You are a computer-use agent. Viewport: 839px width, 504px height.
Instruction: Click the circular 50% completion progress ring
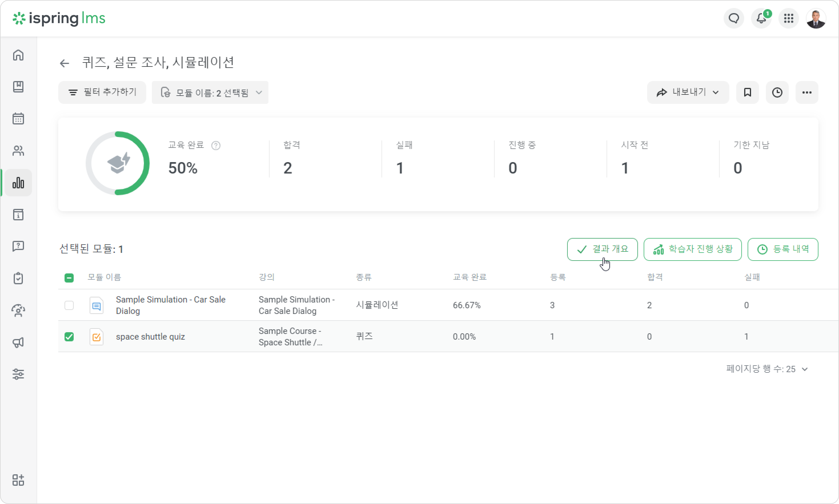point(118,163)
